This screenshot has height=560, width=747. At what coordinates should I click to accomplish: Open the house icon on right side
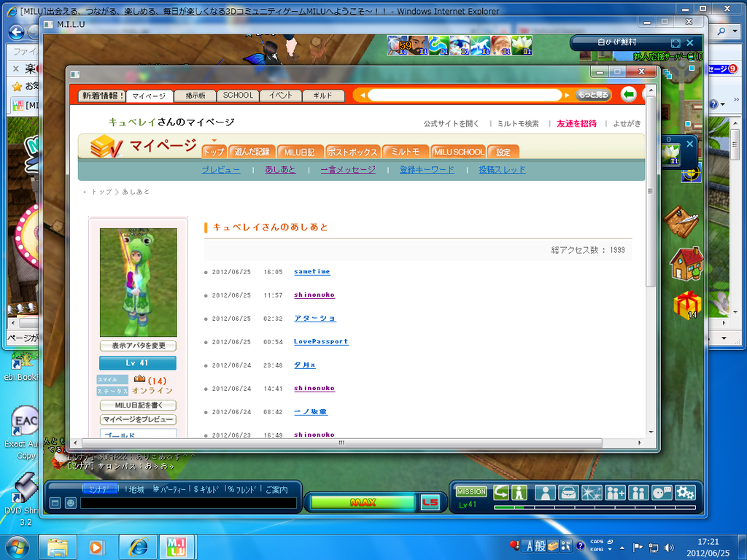[x=685, y=263]
